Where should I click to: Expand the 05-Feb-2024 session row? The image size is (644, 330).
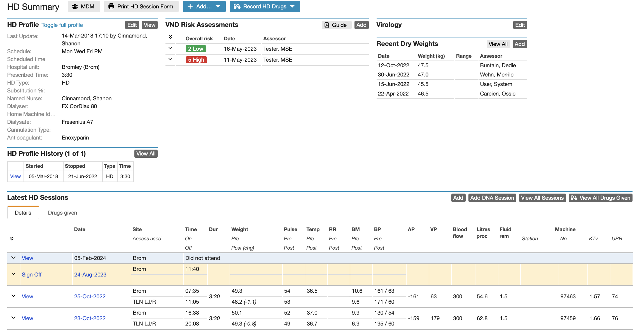13,258
